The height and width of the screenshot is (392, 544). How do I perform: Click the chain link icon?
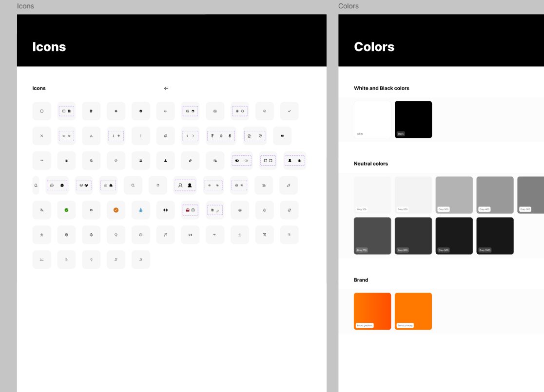190,161
